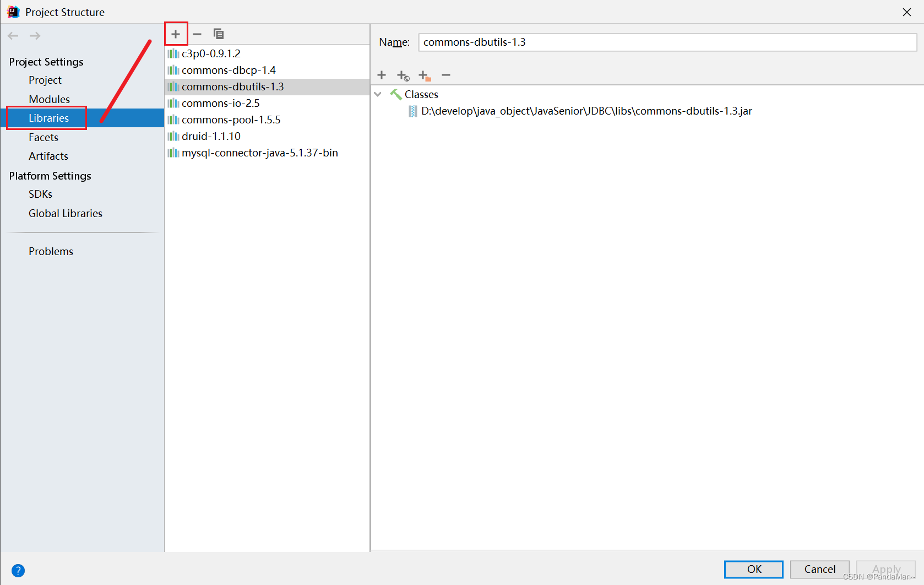This screenshot has width=924, height=585.
Task: Click the Cancel button
Action: click(820, 569)
